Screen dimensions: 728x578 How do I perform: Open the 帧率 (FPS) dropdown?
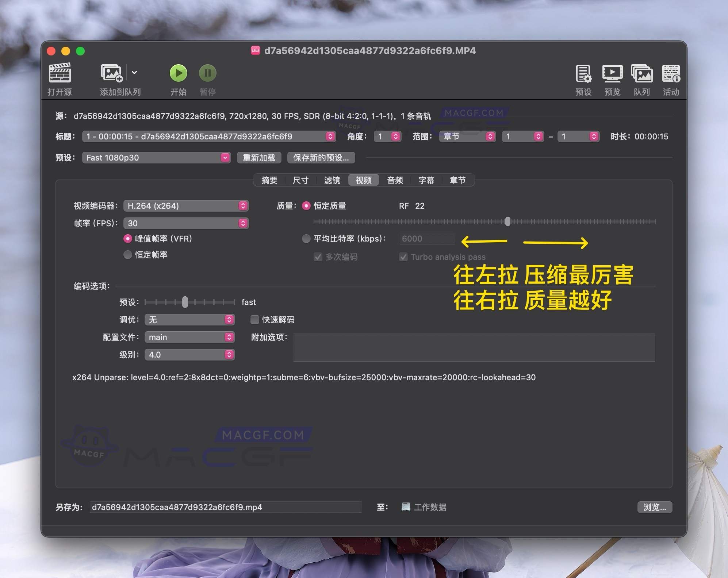[x=186, y=223]
